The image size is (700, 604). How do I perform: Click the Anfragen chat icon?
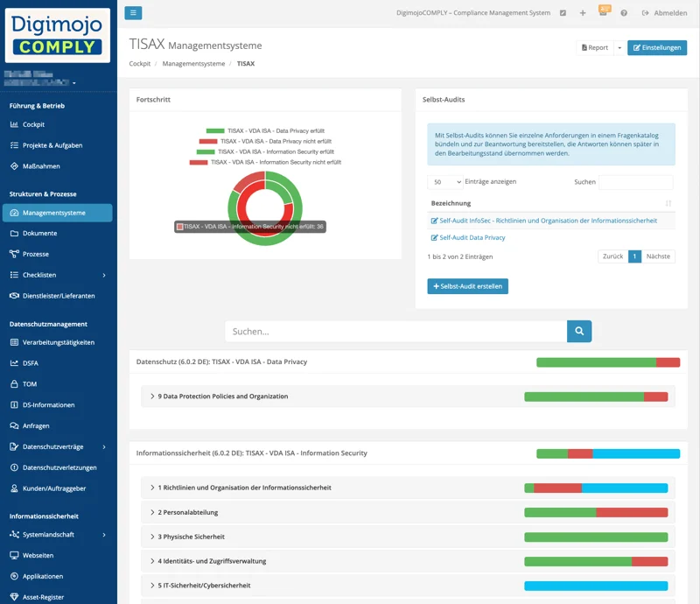pos(14,425)
